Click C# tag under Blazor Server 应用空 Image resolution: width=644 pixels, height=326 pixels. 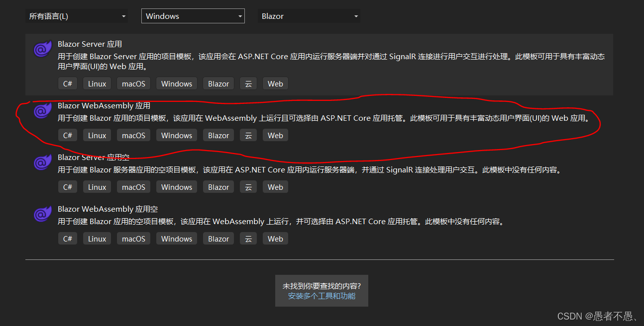(68, 187)
